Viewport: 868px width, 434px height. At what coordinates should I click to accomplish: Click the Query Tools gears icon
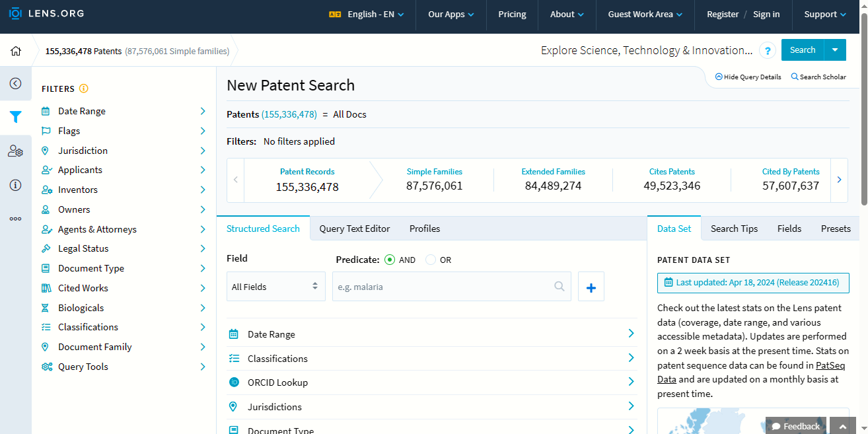(x=46, y=367)
